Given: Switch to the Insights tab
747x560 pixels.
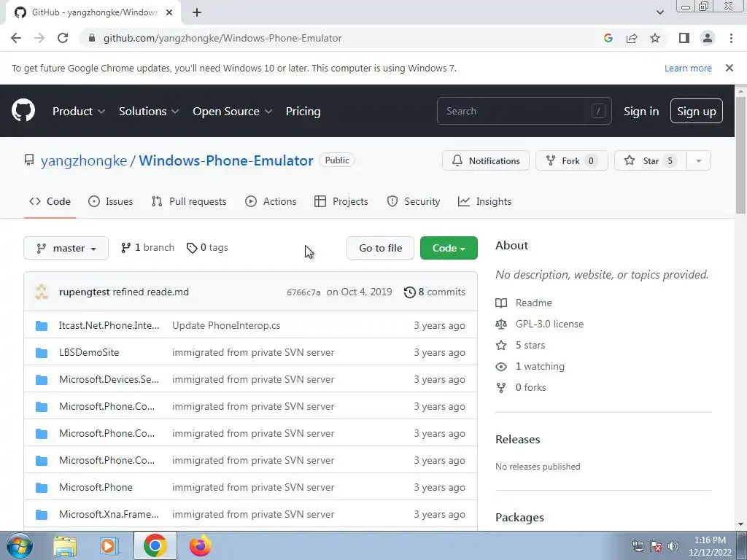Looking at the screenshot, I should click(484, 201).
